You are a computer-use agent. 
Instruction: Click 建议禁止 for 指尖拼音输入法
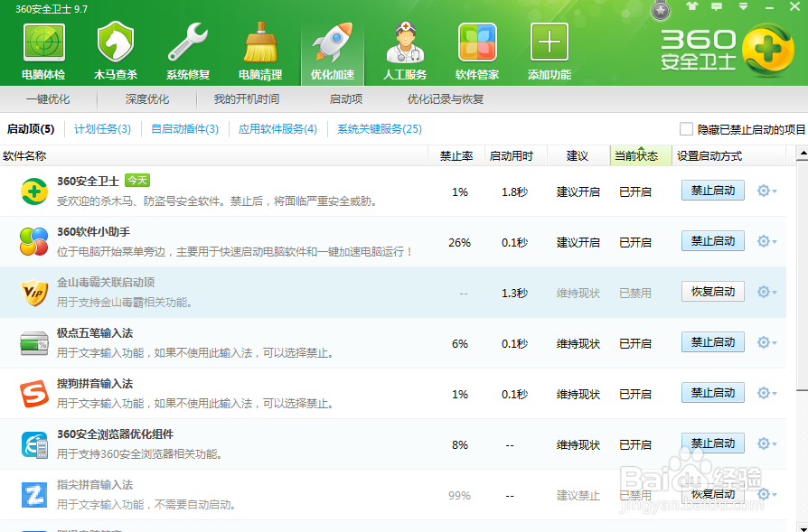(578, 496)
